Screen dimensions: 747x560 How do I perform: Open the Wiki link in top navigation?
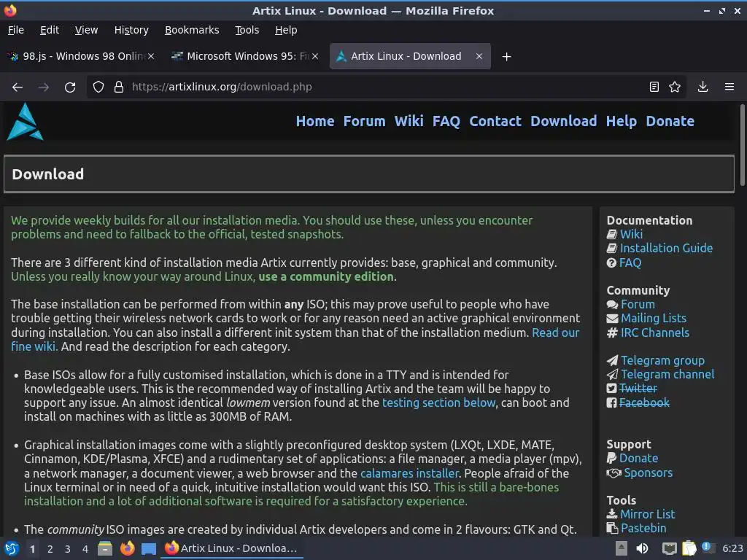[409, 122]
